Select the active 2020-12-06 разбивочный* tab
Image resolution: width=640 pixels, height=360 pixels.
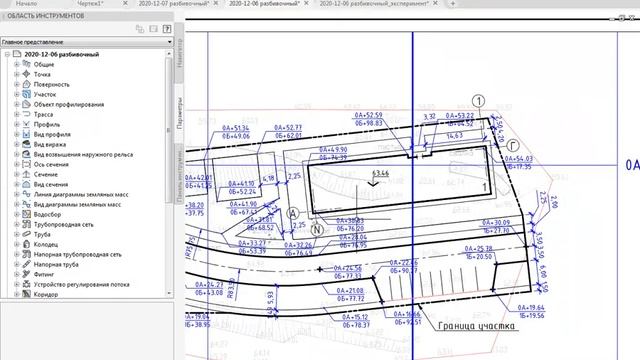264,3
